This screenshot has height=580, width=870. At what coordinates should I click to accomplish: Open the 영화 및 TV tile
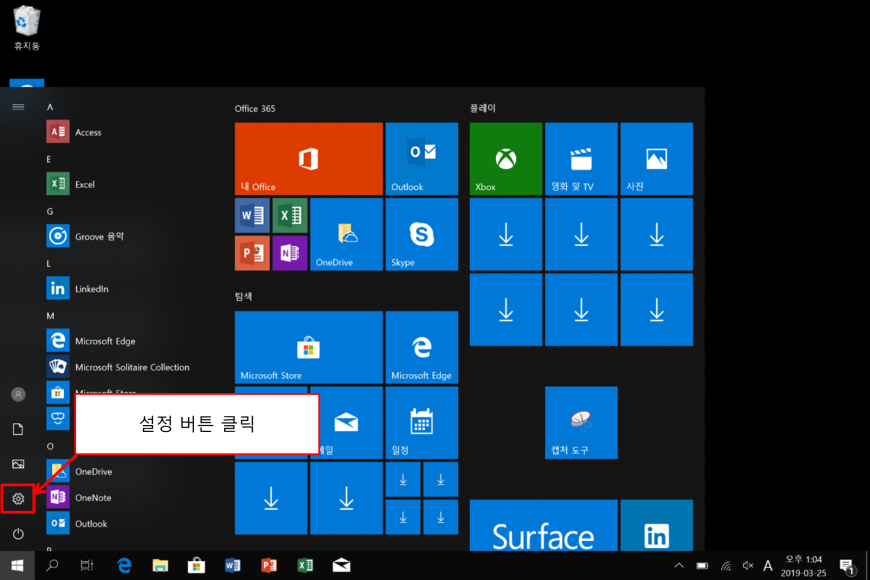pyautogui.click(x=581, y=159)
